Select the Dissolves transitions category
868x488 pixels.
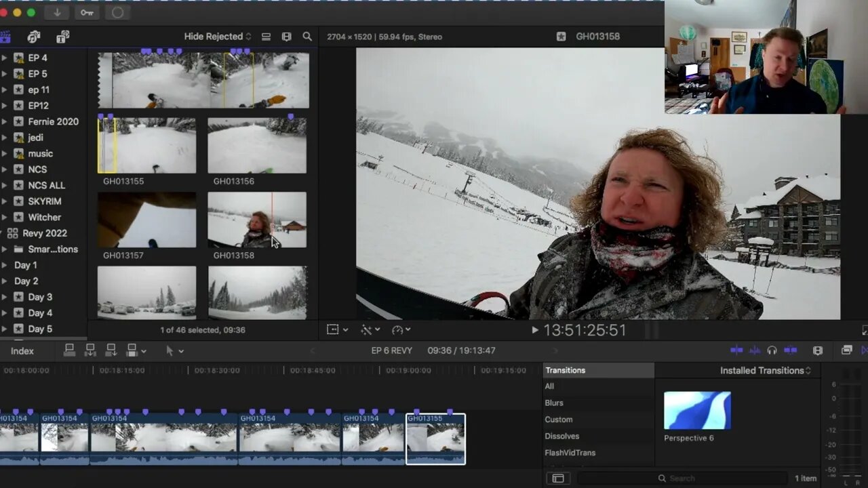[x=561, y=436]
